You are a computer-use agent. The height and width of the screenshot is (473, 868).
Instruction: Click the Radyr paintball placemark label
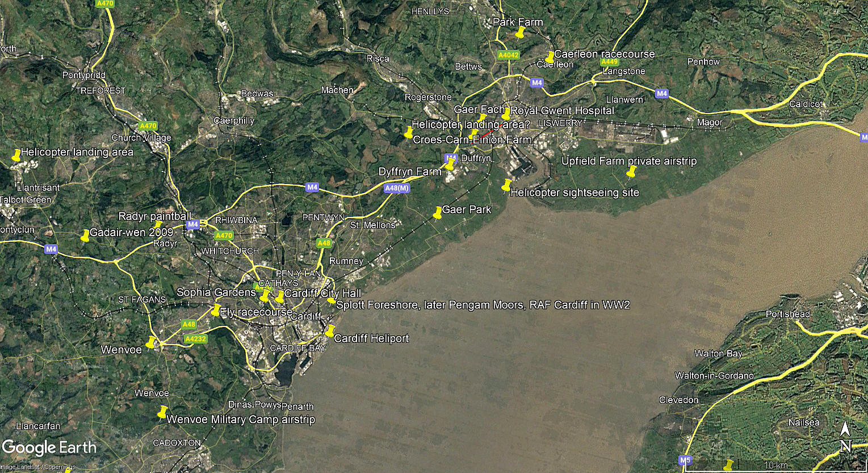(155, 216)
